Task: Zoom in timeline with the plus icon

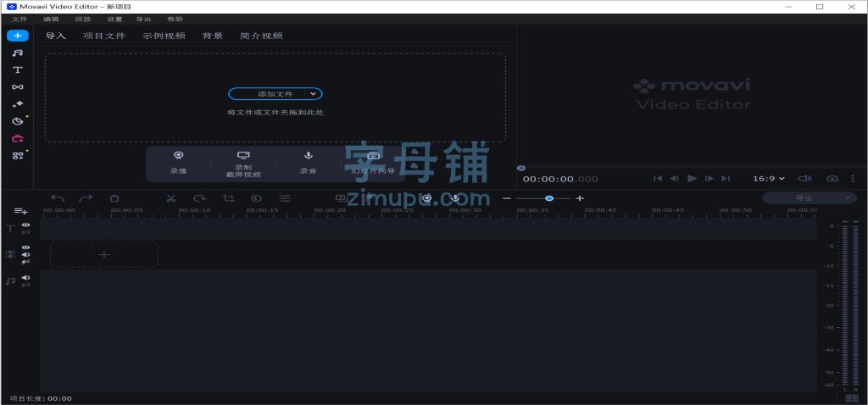Action: click(x=580, y=198)
